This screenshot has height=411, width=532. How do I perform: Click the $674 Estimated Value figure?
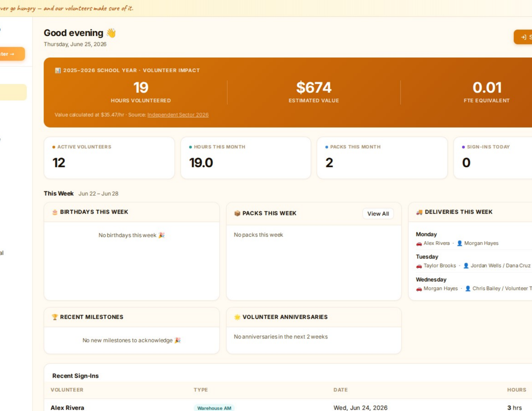[314, 88]
